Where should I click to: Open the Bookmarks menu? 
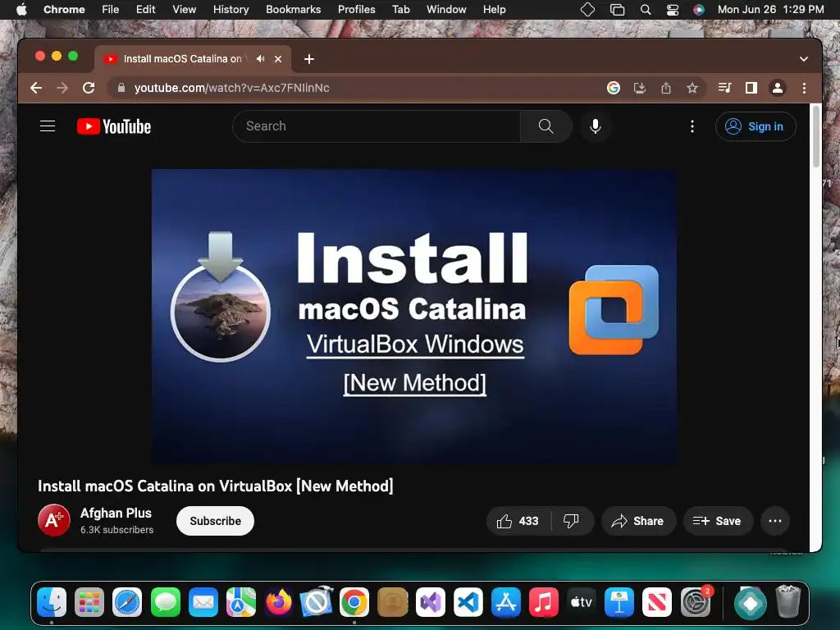click(294, 10)
